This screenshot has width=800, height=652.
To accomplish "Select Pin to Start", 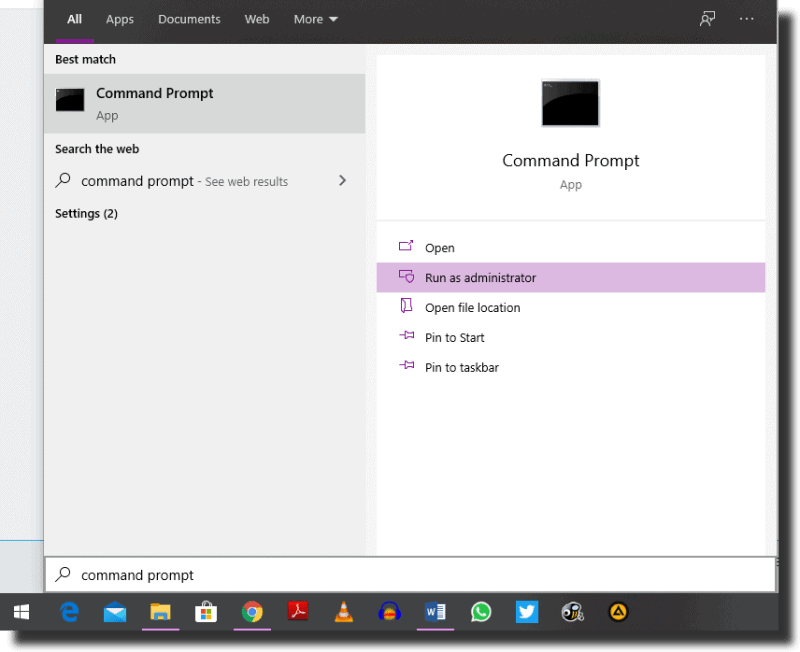I will pyautogui.click(x=570, y=338).
